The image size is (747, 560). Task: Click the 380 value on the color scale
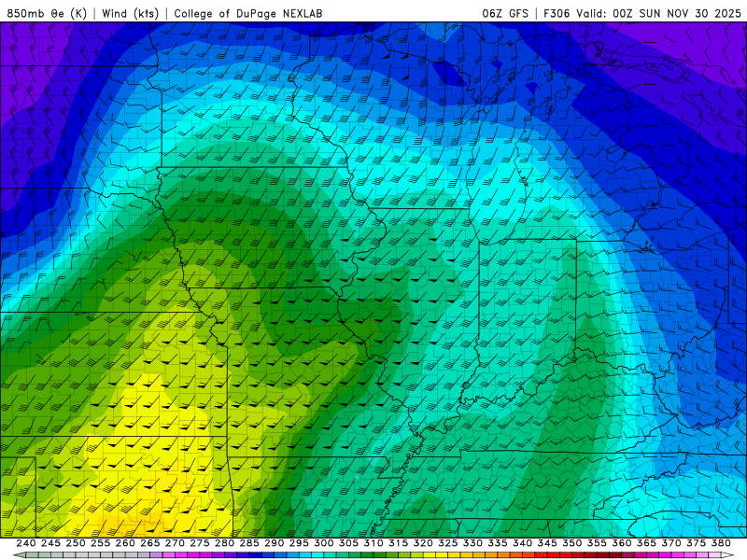coord(721,543)
